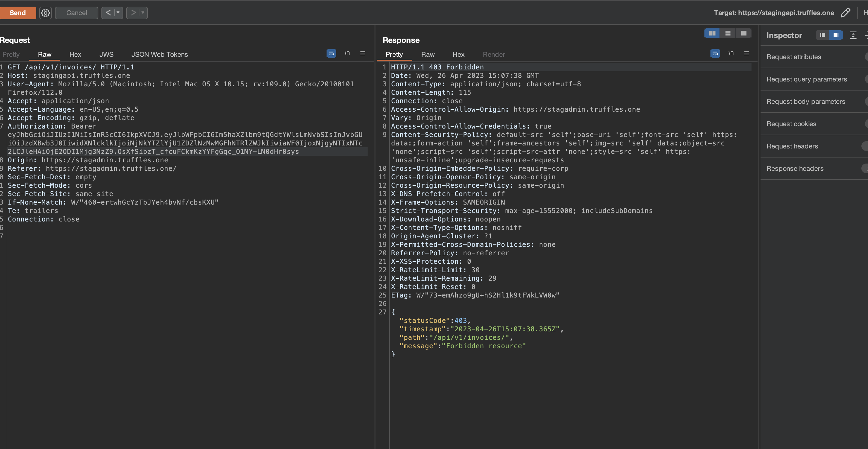
Task: Click the JWS request view icon
Action: (106, 54)
